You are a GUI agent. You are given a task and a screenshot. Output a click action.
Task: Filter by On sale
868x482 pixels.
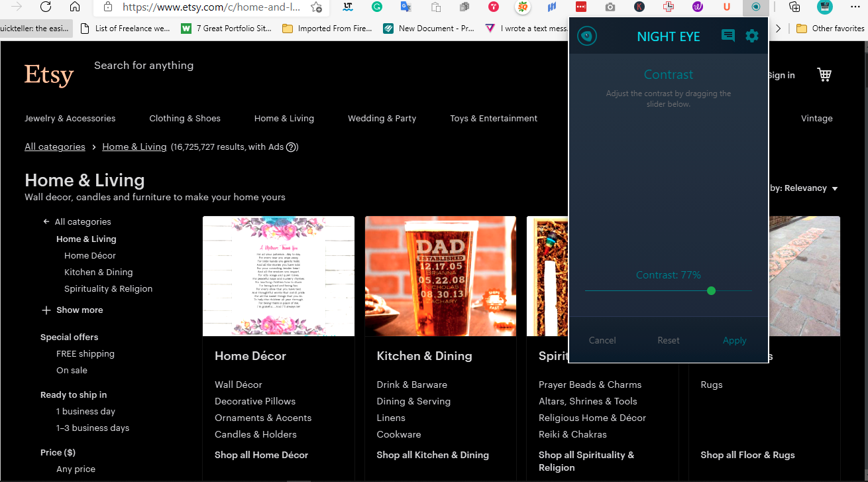[x=72, y=370]
